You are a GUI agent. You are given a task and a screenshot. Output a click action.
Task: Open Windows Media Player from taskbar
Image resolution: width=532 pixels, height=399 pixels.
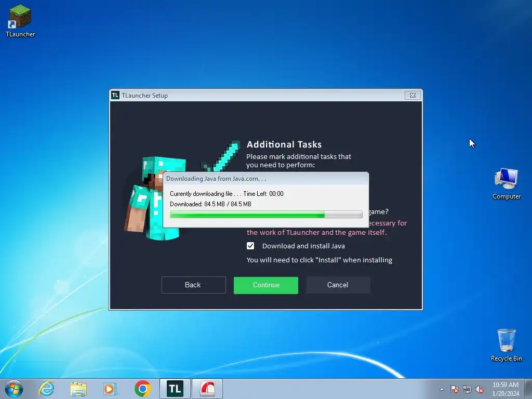[110, 389]
